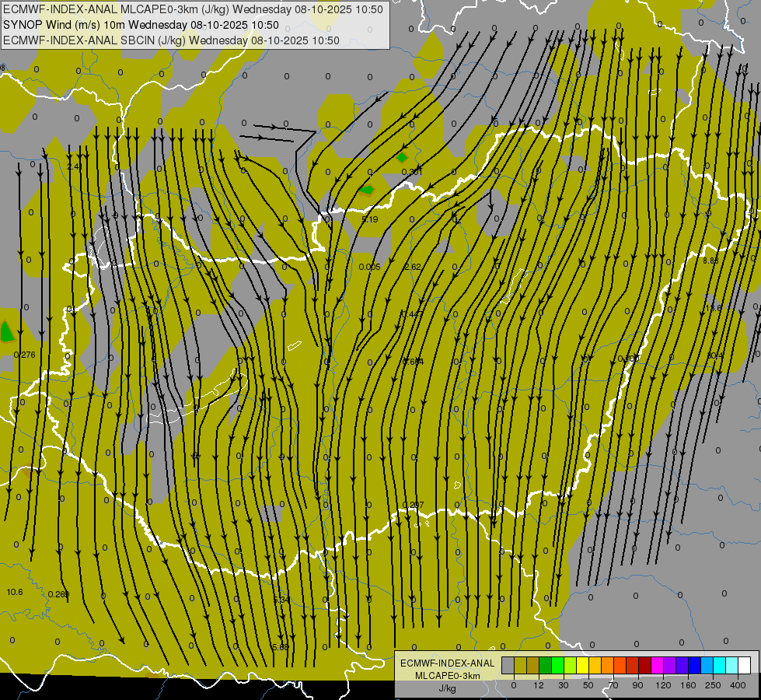The height and width of the screenshot is (700, 761).
Task: Select the legend tick label 70
Action: pyautogui.click(x=613, y=685)
